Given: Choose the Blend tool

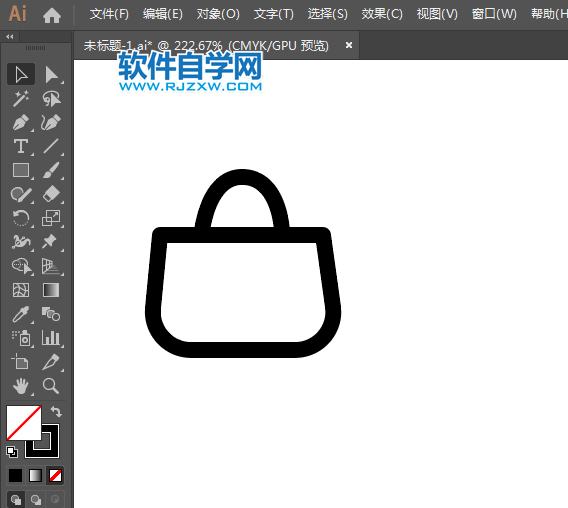Looking at the screenshot, I should [x=51, y=314].
